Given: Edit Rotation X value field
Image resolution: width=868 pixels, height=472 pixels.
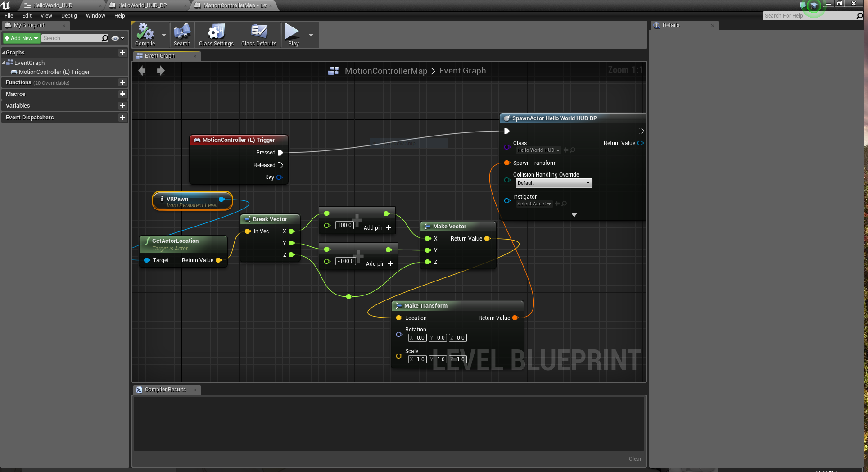Looking at the screenshot, I should tap(417, 338).
